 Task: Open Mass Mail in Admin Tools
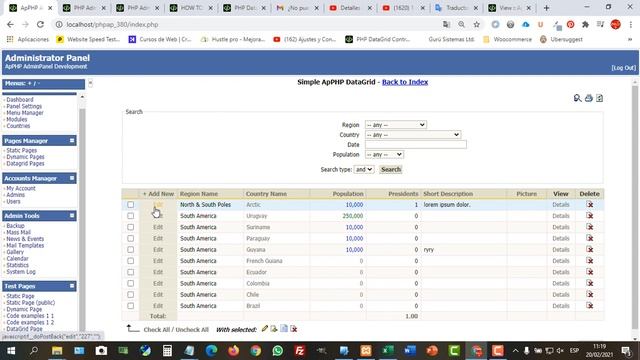tap(18, 232)
